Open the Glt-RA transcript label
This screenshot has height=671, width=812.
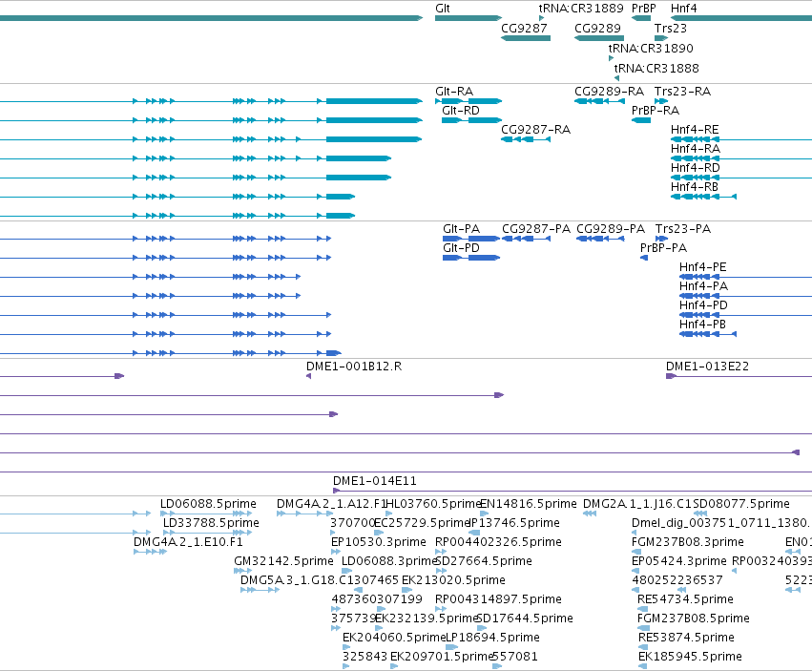454,92
